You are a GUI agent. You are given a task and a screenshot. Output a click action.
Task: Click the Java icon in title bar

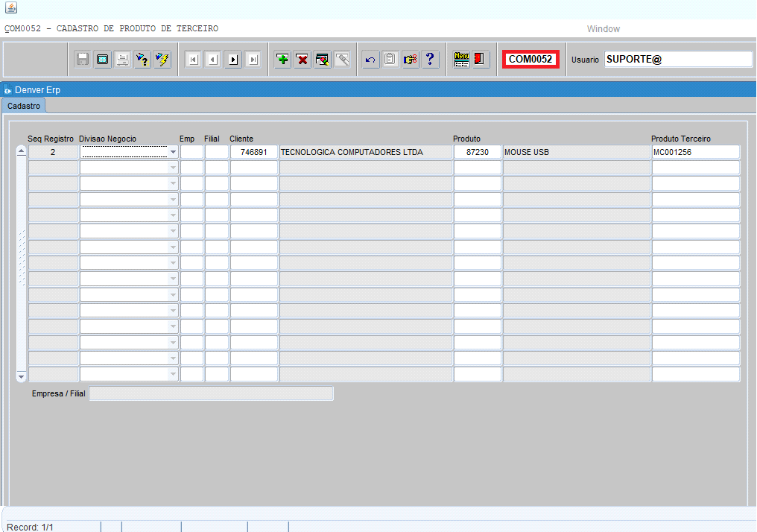(x=11, y=7)
